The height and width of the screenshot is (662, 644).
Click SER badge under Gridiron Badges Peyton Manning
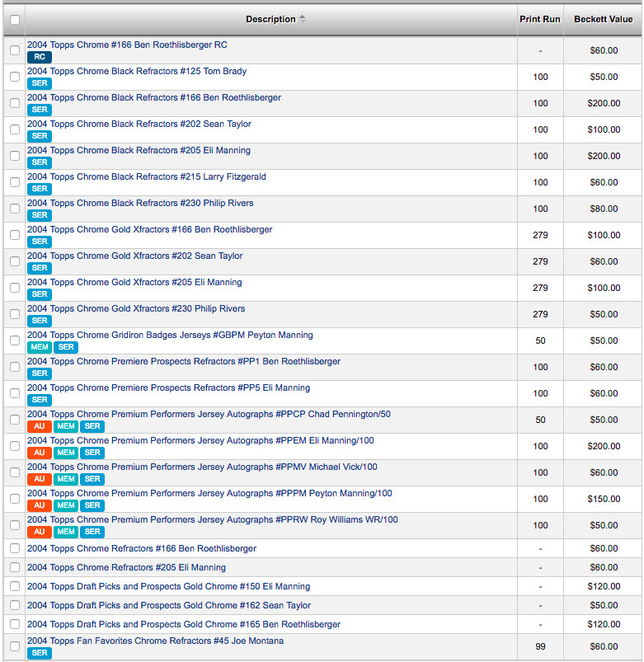tap(66, 347)
